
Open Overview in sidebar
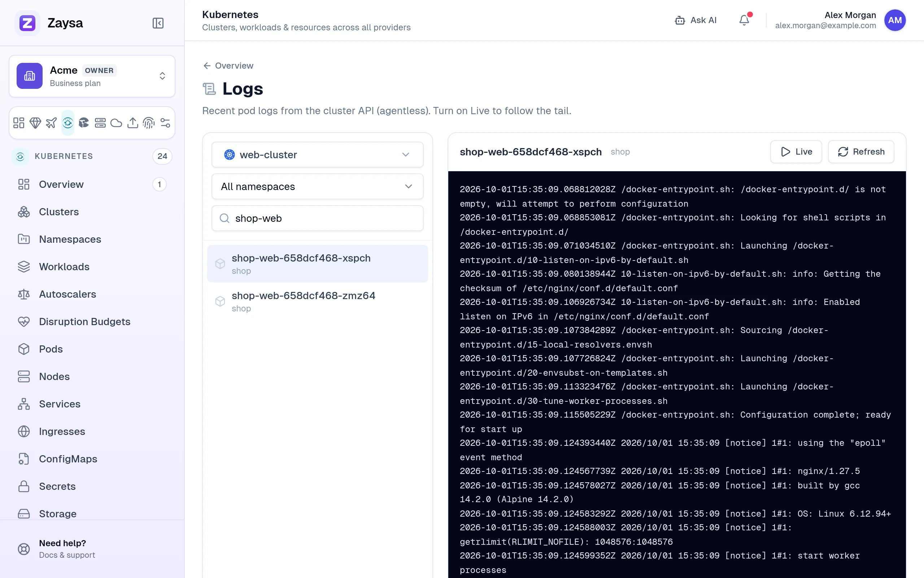coord(92,184)
